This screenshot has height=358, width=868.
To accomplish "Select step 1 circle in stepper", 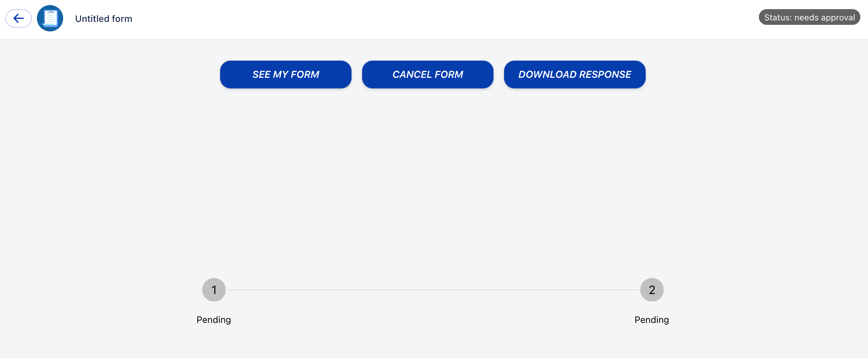I will pyautogui.click(x=214, y=290).
